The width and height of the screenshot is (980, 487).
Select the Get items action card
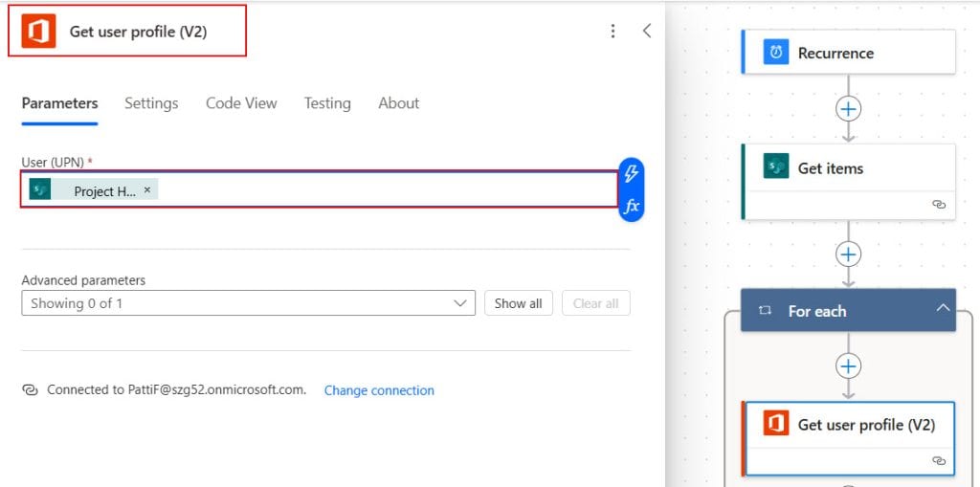click(848, 181)
